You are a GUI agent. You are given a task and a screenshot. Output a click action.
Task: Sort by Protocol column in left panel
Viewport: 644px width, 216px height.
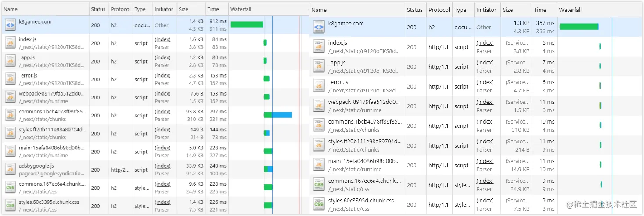(x=121, y=9)
